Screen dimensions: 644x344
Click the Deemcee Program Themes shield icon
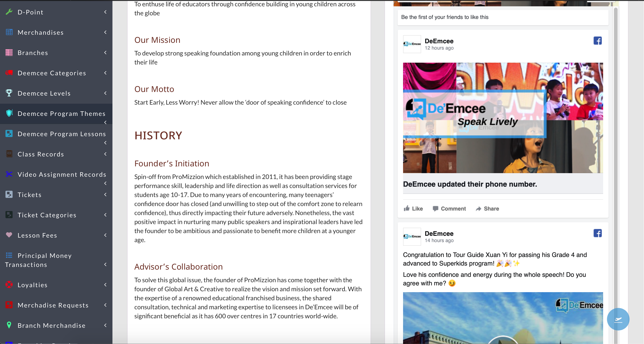(9, 113)
